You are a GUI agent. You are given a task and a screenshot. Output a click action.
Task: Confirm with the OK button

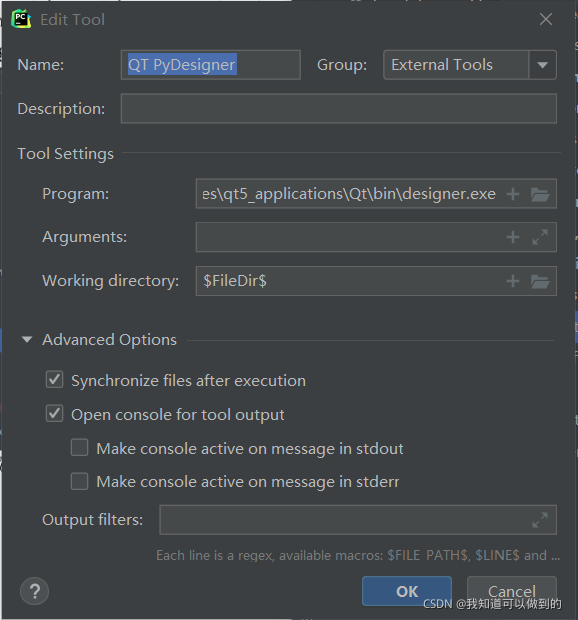(407, 591)
